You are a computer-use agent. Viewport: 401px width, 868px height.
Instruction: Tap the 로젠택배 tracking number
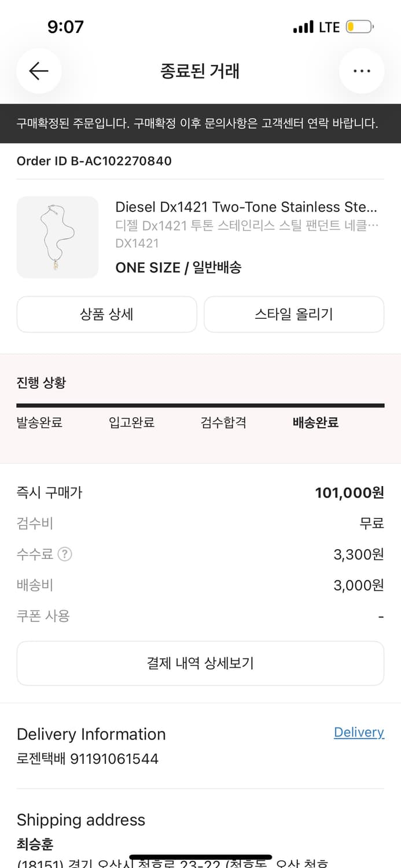[88, 759]
